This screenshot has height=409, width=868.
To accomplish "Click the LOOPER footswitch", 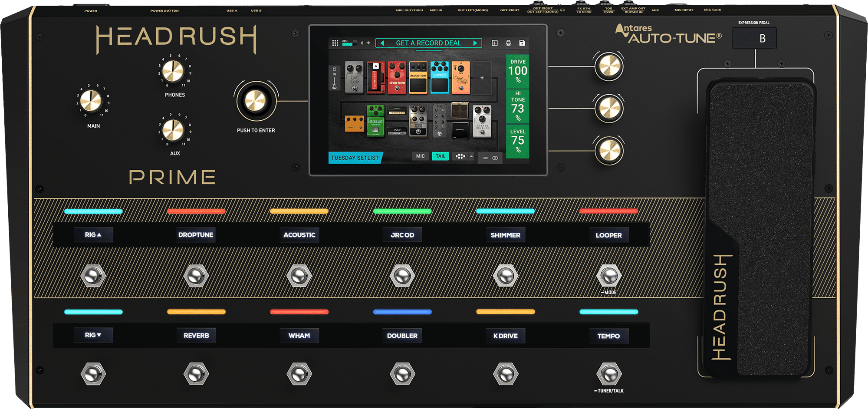I will 609,275.
